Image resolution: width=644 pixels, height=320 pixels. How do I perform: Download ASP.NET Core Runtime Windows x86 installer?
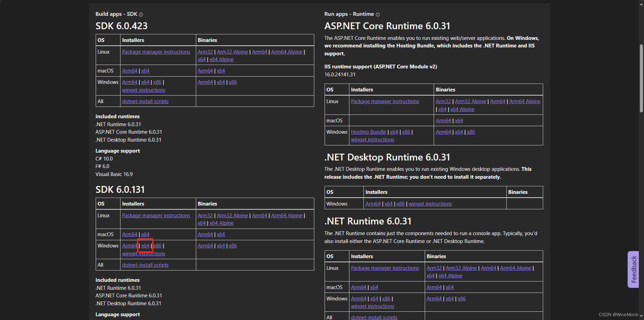point(406,132)
